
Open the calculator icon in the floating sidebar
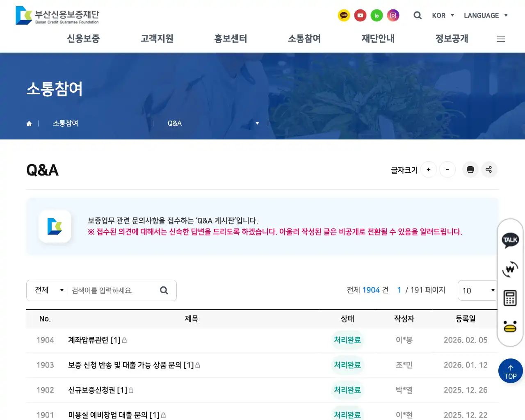point(510,298)
